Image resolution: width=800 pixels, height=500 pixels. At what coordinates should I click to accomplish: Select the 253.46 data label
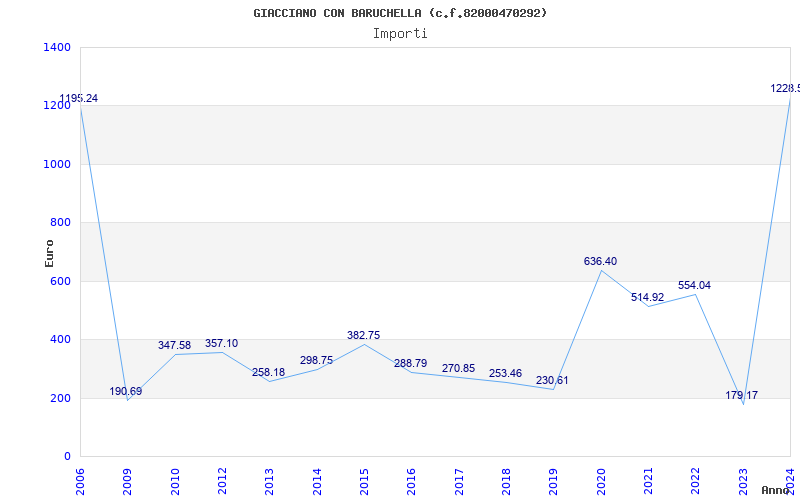(505, 373)
